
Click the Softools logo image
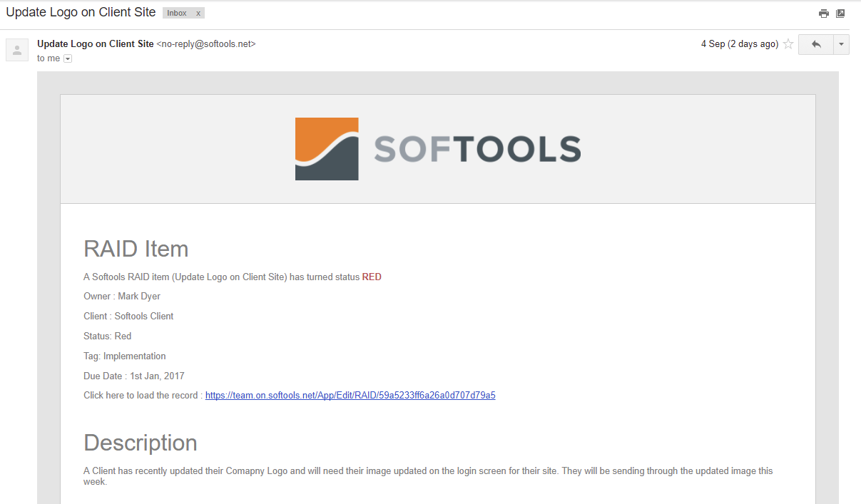438,149
